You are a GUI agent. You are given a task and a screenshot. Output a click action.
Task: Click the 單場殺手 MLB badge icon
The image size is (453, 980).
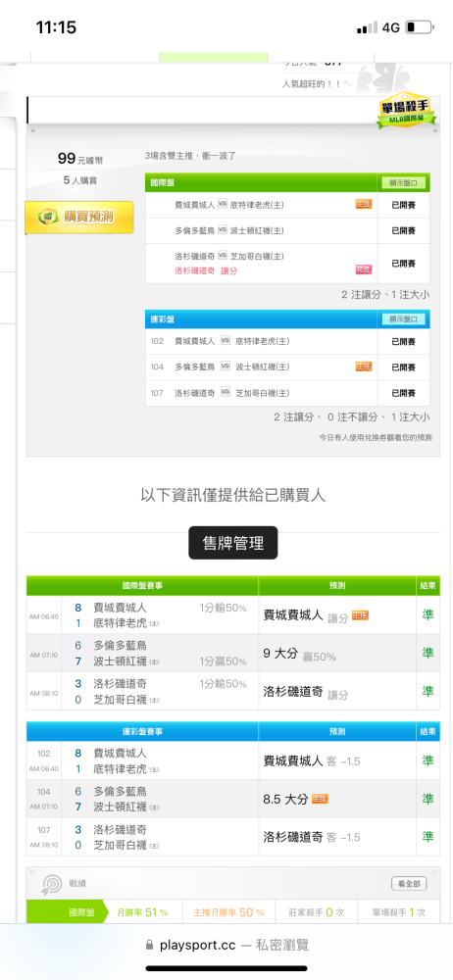(x=407, y=112)
